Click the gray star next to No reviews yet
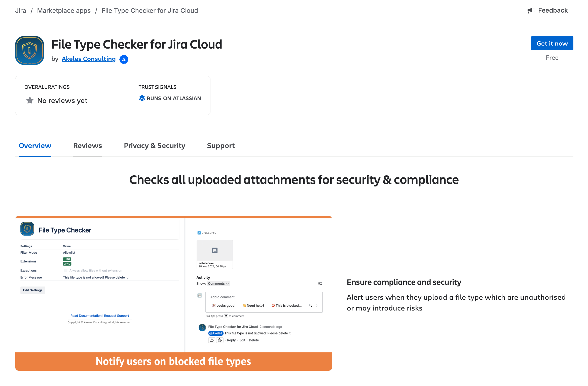 coord(30,100)
